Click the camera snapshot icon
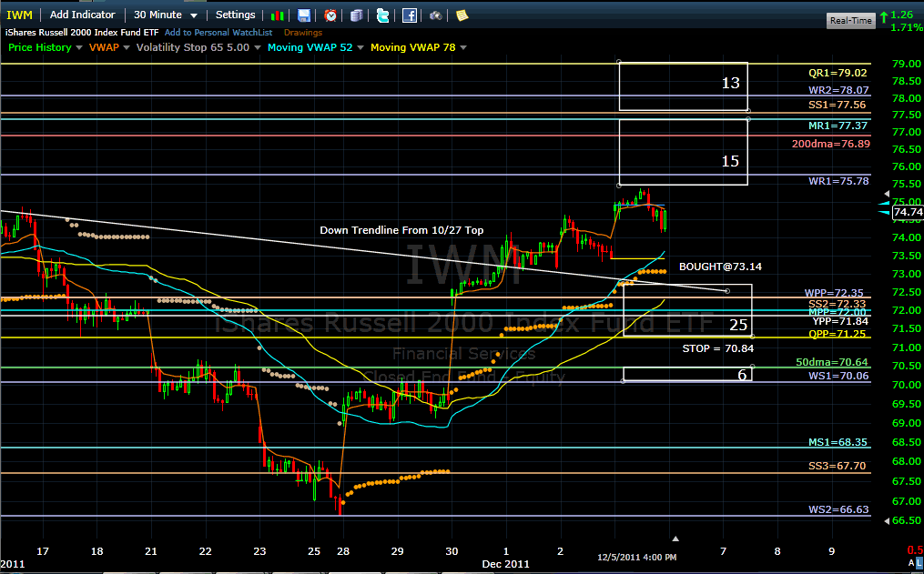 (435, 15)
